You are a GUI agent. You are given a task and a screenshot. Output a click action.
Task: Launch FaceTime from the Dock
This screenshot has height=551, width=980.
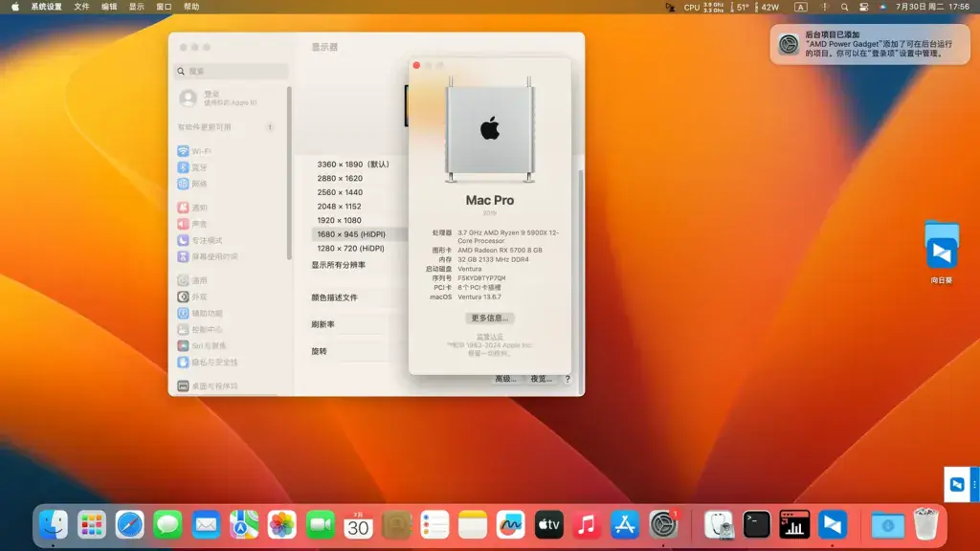(x=320, y=525)
